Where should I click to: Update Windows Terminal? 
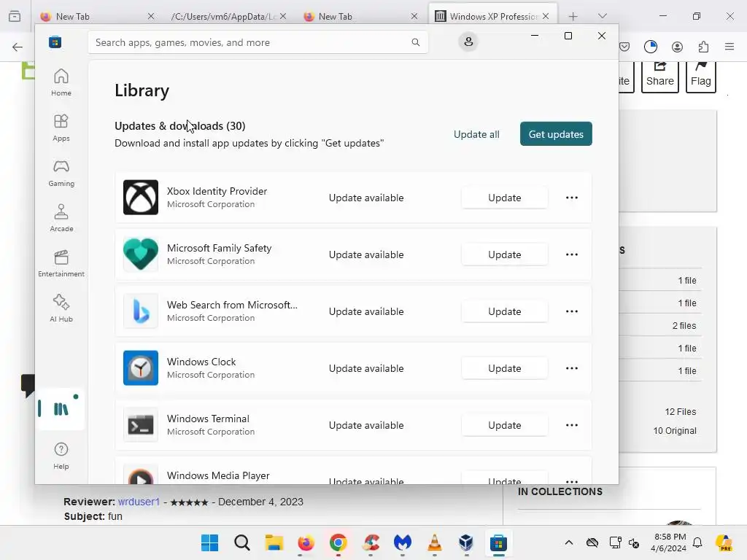pos(505,425)
